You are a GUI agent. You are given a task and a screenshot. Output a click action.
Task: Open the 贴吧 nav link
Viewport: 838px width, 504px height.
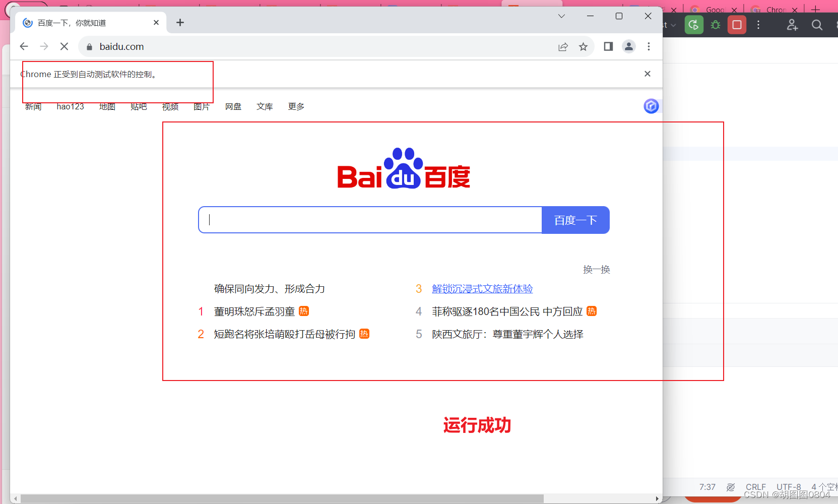click(x=139, y=107)
